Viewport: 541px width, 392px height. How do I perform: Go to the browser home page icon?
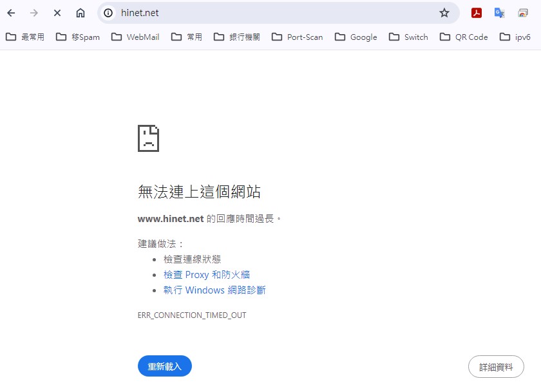81,13
